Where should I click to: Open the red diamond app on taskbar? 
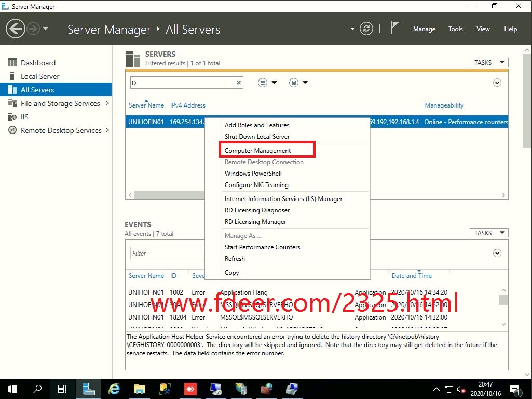(x=190, y=389)
